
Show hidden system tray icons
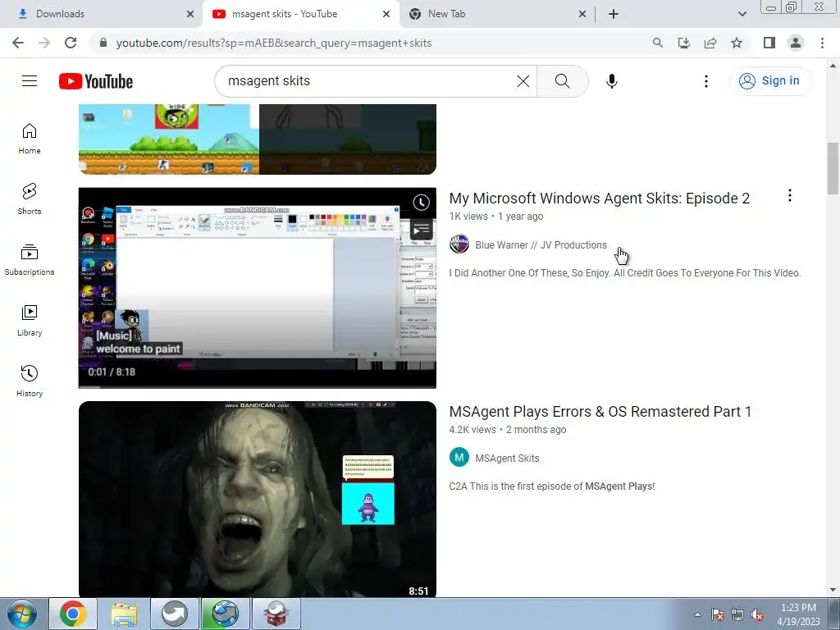click(697, 614)
